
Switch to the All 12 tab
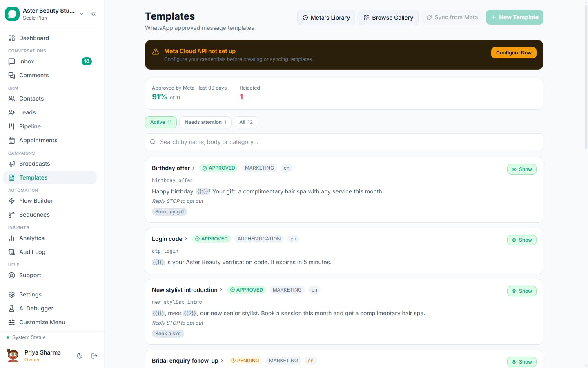coord(246,122)
